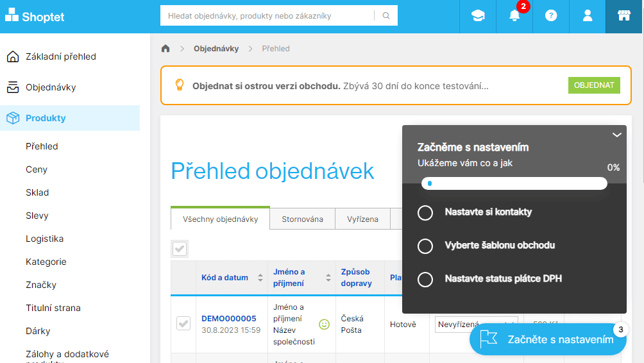Click the 30.8.2023 15:59 date text
Screen dimensions: 644x363
[231, 330]
